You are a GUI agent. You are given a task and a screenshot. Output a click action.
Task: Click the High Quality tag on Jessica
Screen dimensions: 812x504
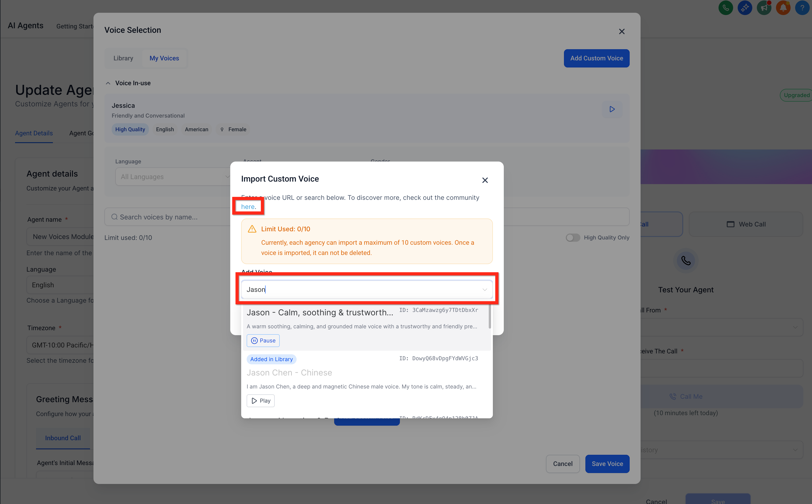[130, 129]
